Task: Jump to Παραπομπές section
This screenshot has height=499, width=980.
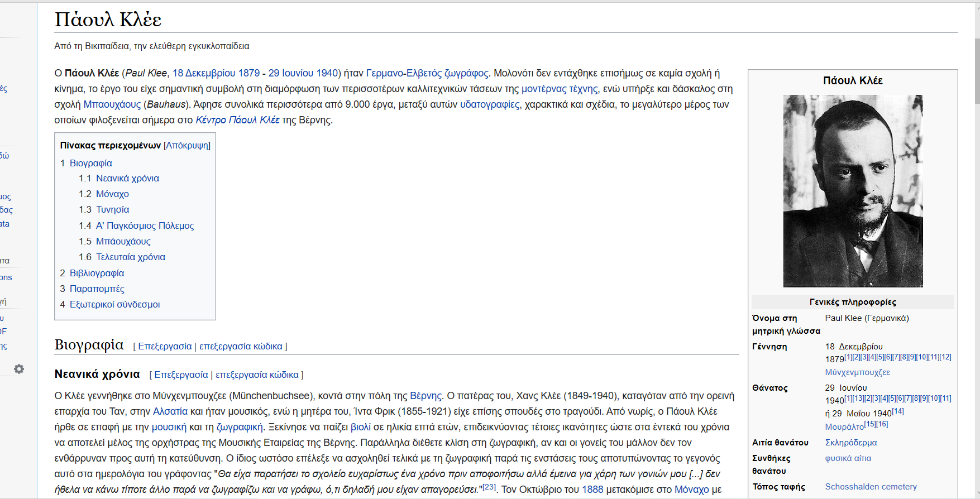Action: (97, 289)
